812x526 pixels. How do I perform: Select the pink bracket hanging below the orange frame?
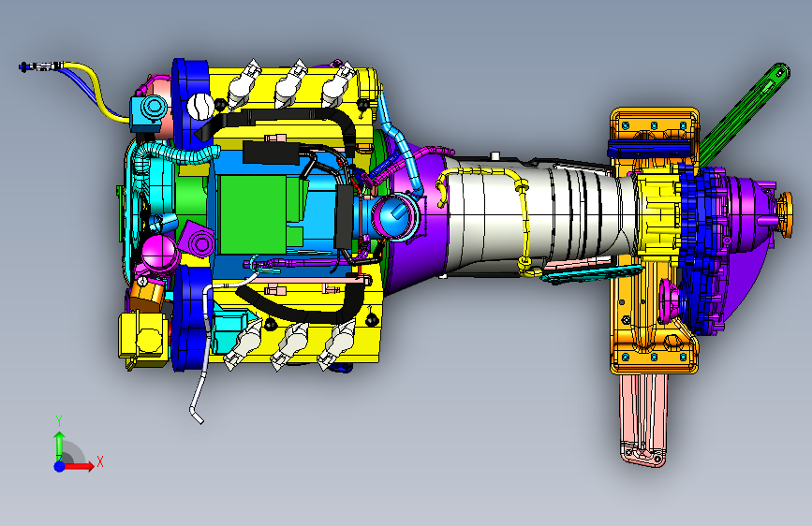(643, 419)
